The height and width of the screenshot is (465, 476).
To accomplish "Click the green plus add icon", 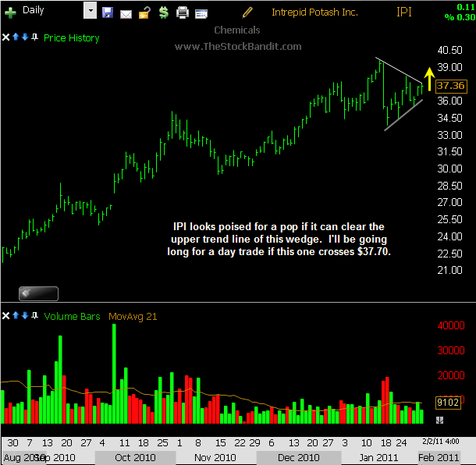I will [10, 12].
